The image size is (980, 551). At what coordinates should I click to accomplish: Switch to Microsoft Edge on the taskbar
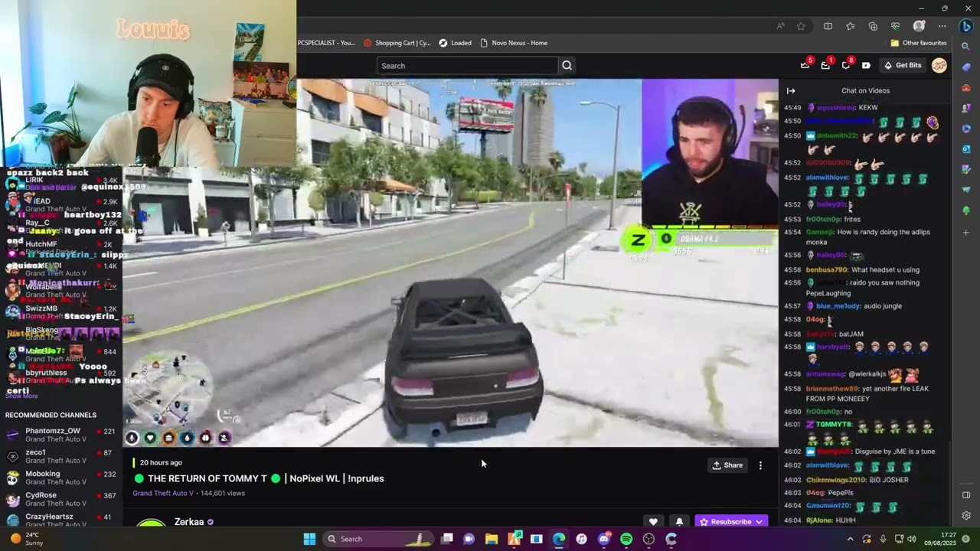coord(559,539)
